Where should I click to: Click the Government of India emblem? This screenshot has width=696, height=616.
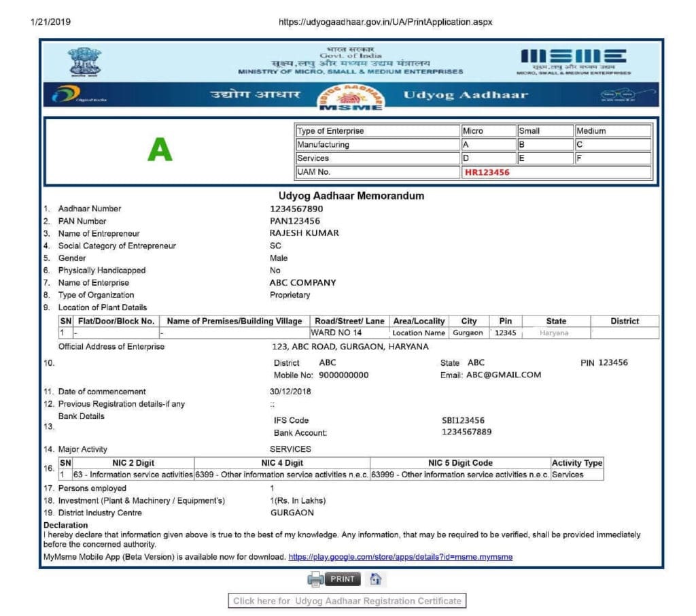(84, 58)
